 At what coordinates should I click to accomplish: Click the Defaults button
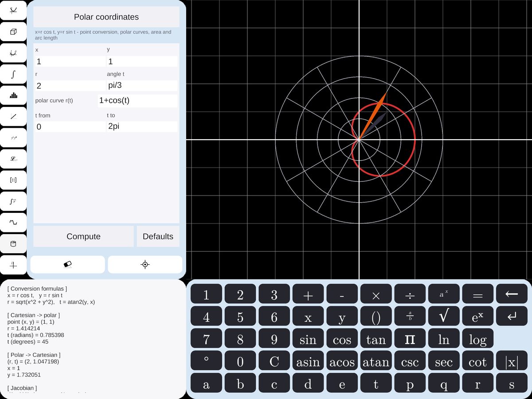[158, 236]
